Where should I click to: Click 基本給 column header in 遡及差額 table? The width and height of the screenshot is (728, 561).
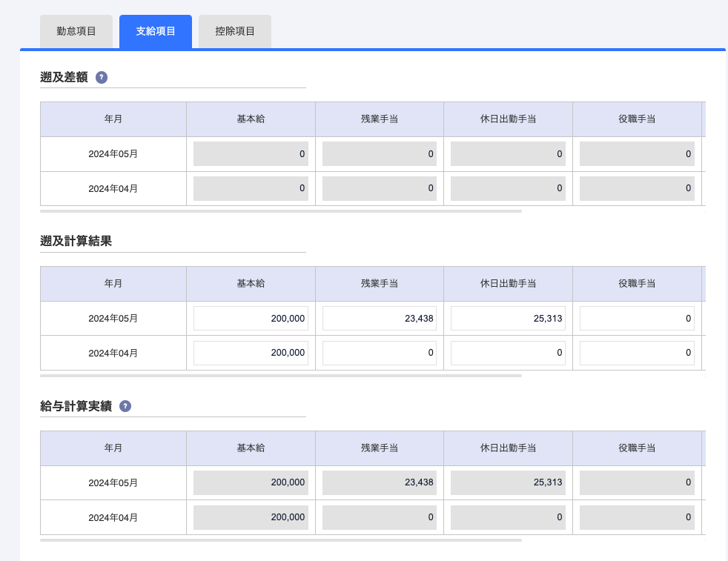tap(251, 119)
